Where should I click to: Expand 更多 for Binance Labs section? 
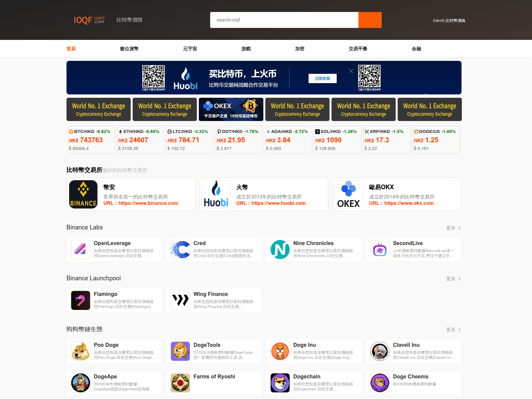453,228
